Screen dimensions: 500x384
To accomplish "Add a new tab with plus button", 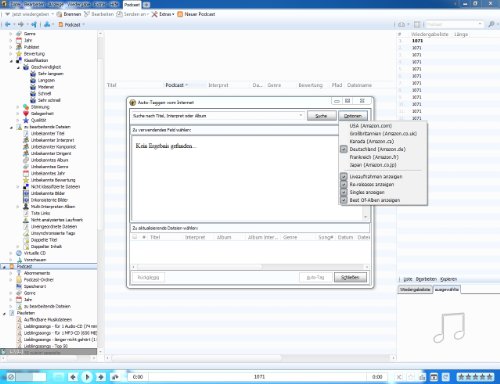I will (146, 5).
